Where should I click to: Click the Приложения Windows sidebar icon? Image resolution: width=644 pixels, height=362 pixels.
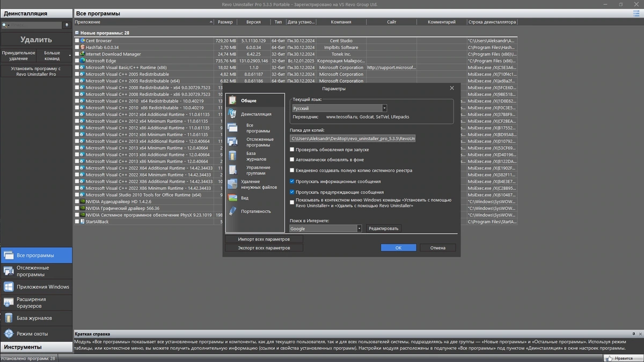(x=9, y=287)
